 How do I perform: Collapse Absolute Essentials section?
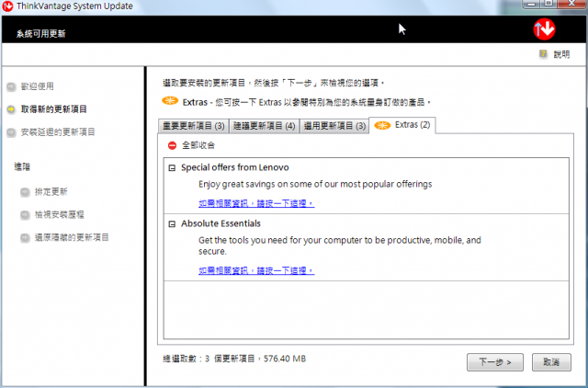(x=172, y=224)
